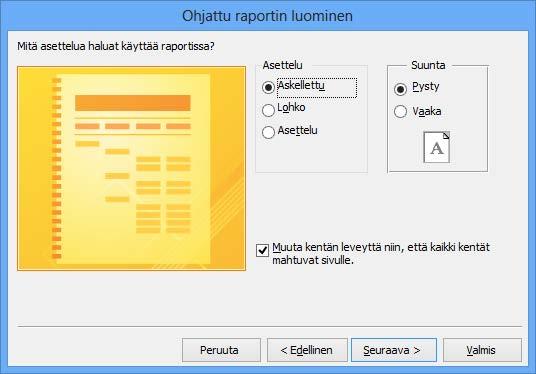Finish the wizard with Valmis
This screenshot has width=536, height=374.
click(x=482, y=350)
